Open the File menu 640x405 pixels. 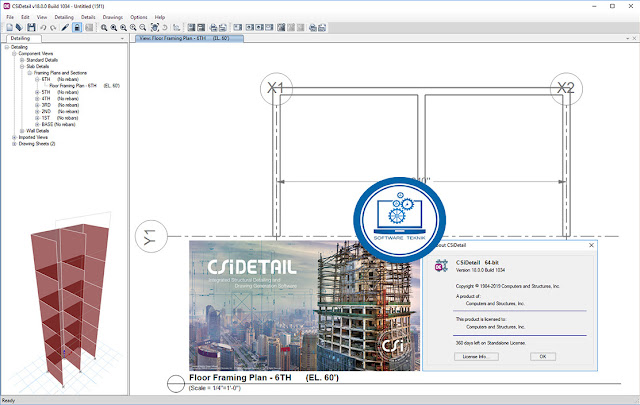tap(10, 17)
